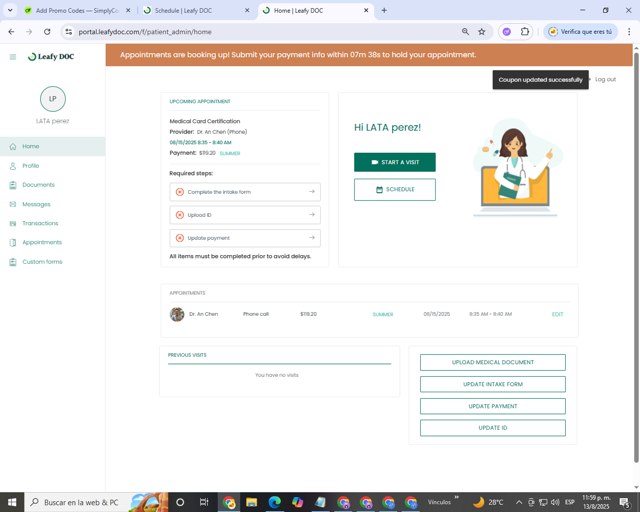Open the Upload ID step

[x=245, y=215]
